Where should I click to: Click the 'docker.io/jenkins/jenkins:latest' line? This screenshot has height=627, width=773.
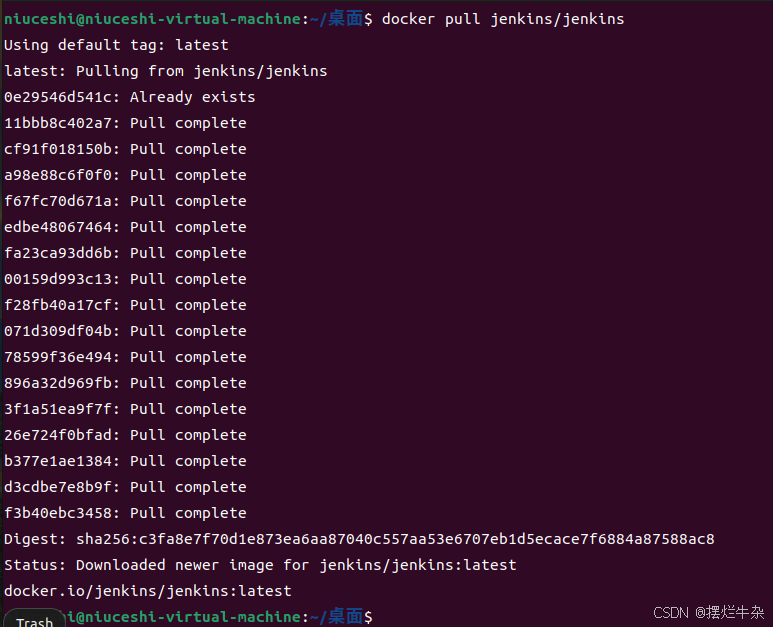click(148, 591)
